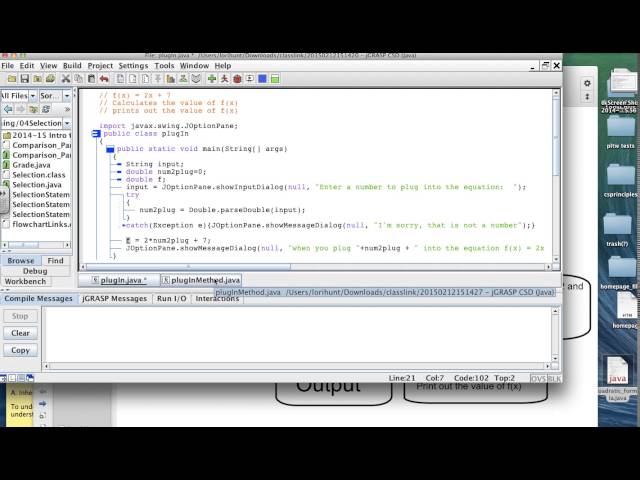
Task: Toggle the BLK block indicator in status bar
Action: click(553, 378)
